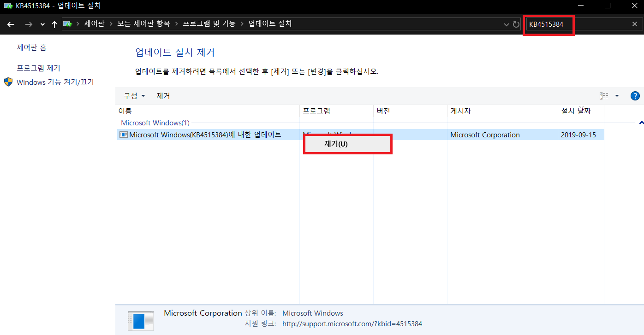Screen dimensions: 644x335
Task: Minimize the 업데이트 설치 window
Action: click(x=581, y=6)
